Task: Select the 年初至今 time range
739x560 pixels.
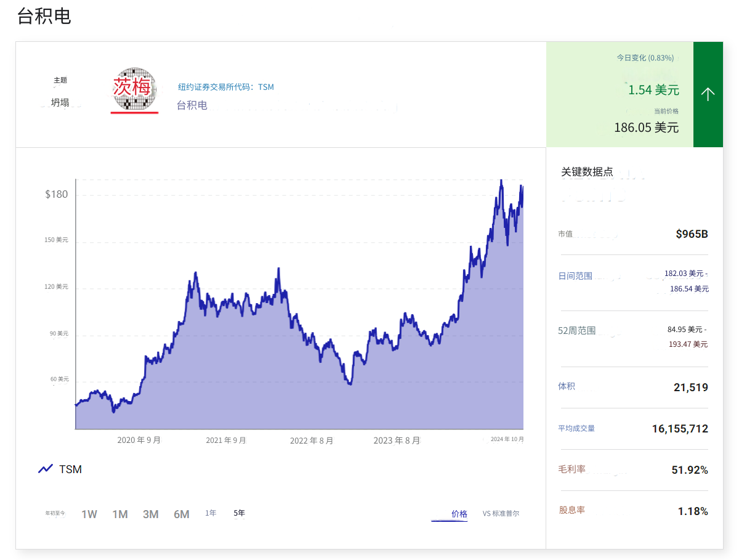Action: [x=55, y=513]
